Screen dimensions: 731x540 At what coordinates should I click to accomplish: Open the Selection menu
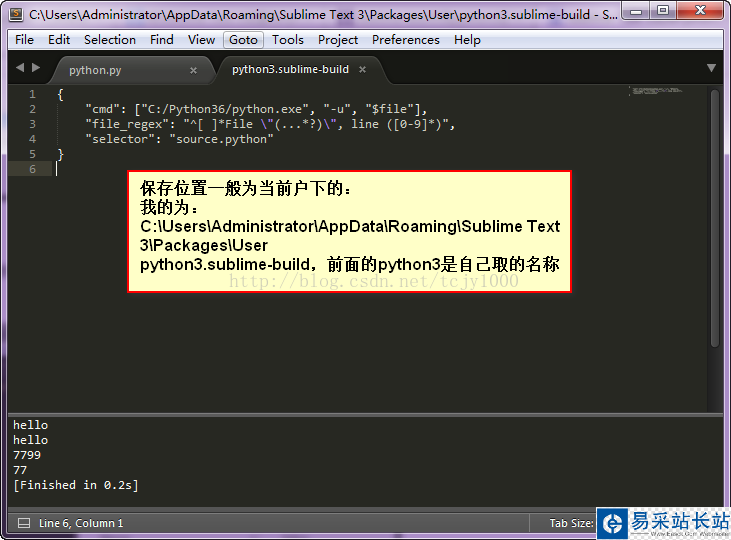110,40
